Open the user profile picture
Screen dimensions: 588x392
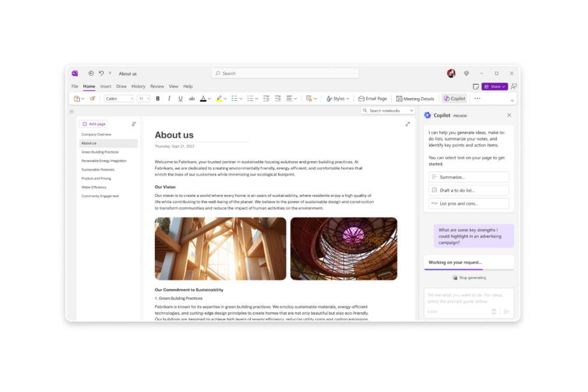pos(451,73)
